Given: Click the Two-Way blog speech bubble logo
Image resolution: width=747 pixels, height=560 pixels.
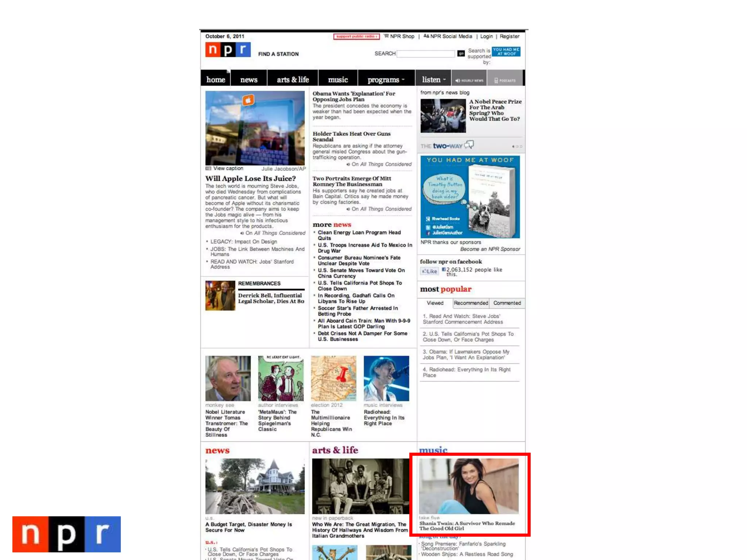Looking at the screenshot, I should 469,145.
